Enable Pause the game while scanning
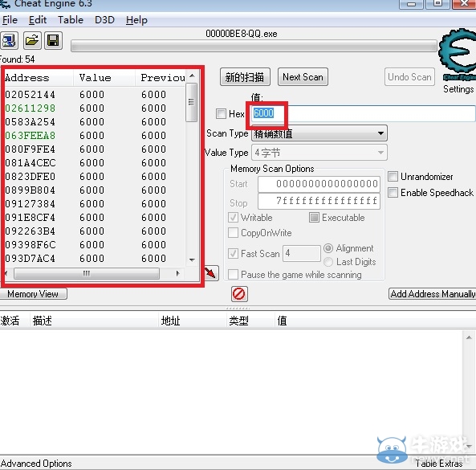Viewport: 476px width, 470px height. pyautogui.click(x=233, y=274)
